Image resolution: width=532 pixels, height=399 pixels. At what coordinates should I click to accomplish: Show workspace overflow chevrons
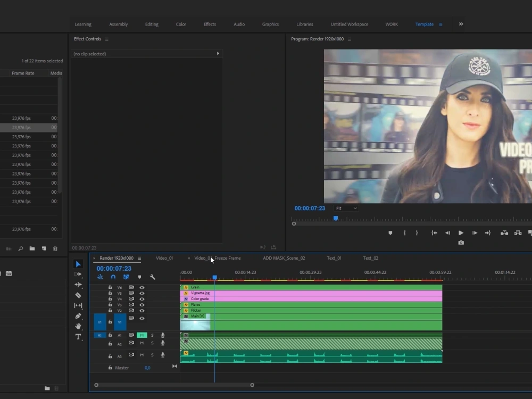[461, 24]
